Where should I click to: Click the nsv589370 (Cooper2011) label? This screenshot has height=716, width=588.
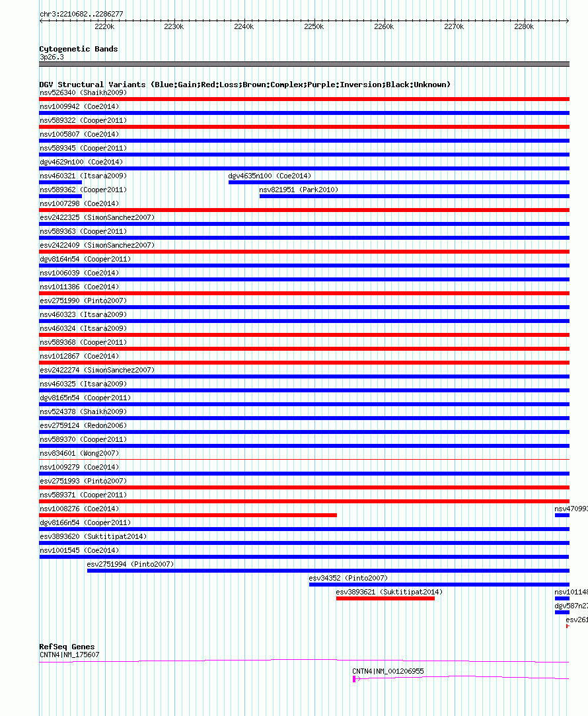tap(83, 439)
